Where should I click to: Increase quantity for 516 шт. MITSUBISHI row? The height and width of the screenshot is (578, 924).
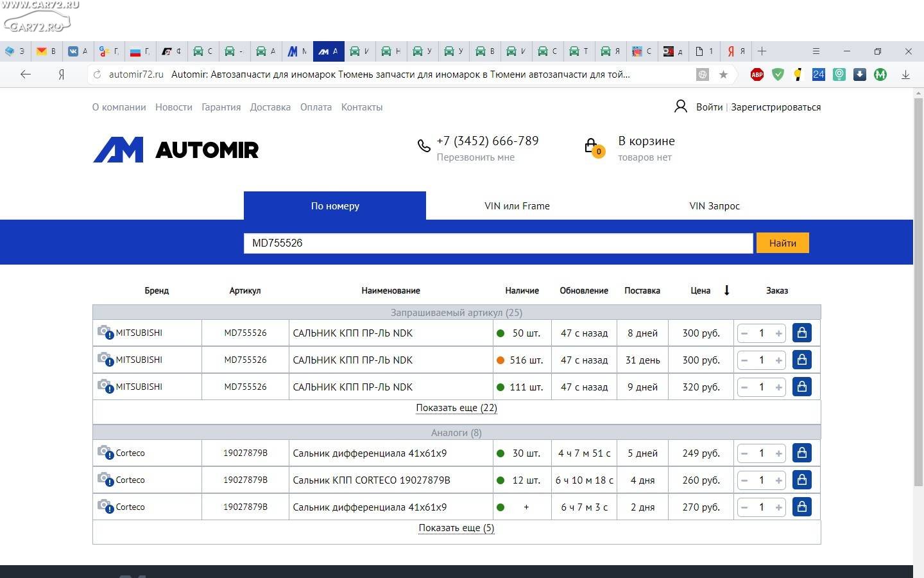[779, 360]
